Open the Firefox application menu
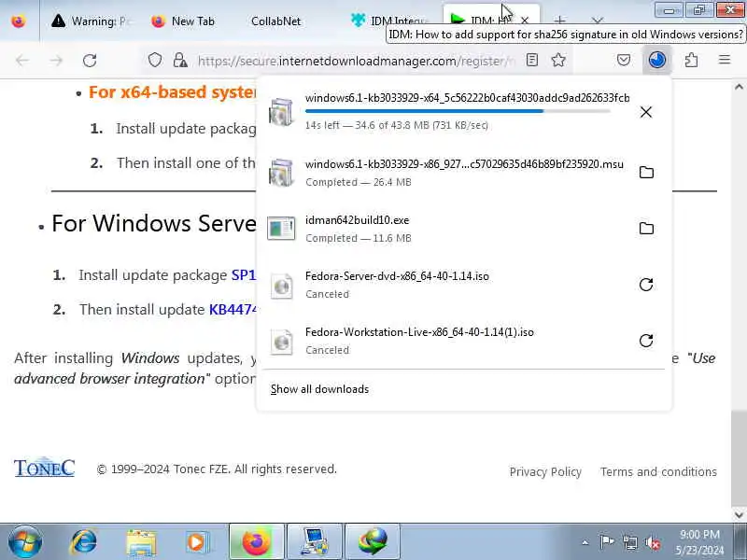 coord(725,60)
